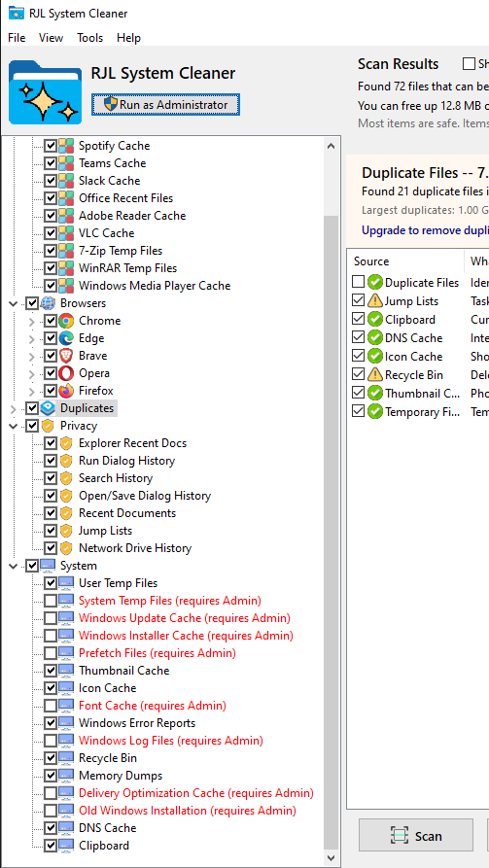Select the Office Recent Files tree item

(x=125, y=198)
